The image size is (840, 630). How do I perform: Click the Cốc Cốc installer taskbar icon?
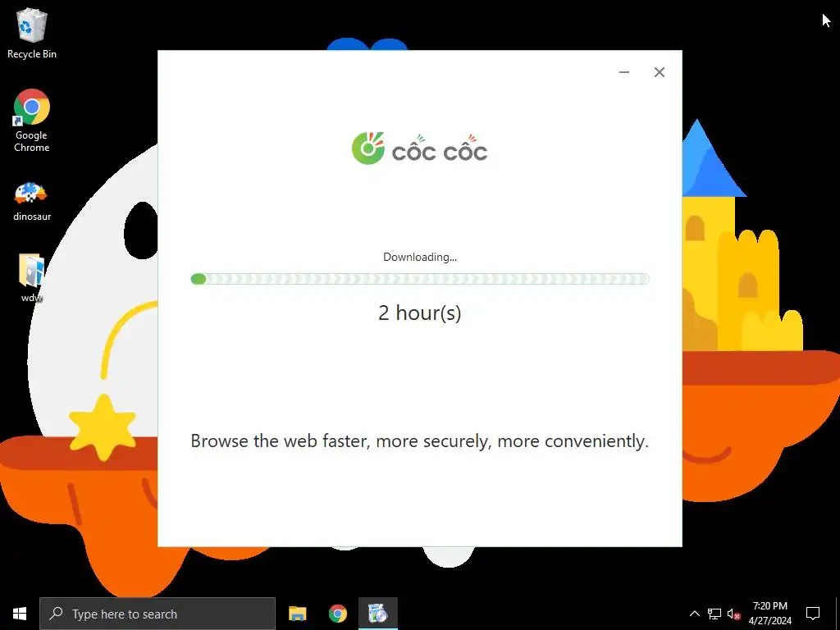coord(377,614)
